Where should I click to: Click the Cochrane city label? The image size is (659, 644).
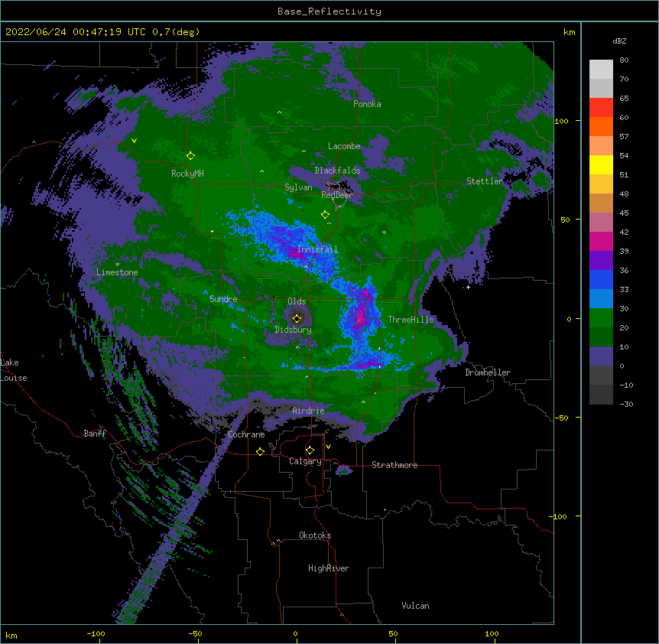coord(246,434)
